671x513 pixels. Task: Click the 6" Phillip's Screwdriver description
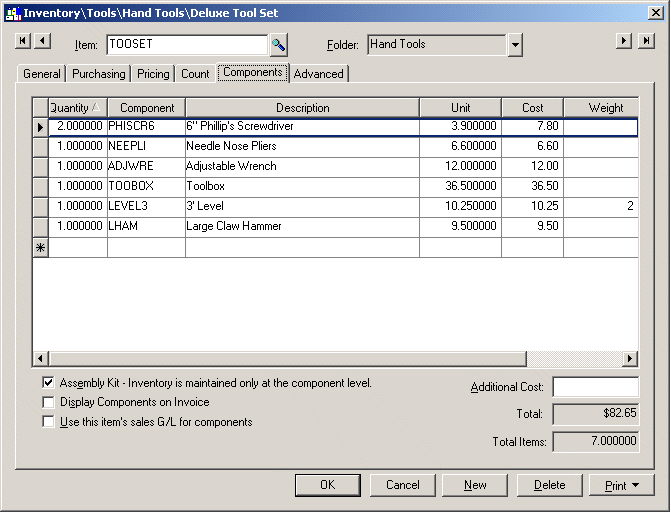pos(303,127)
